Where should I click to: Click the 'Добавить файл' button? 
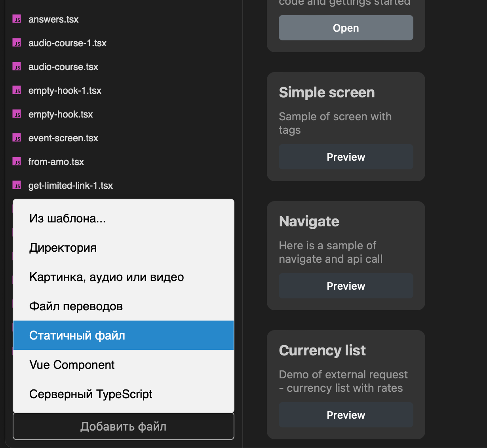click(124, 426)
